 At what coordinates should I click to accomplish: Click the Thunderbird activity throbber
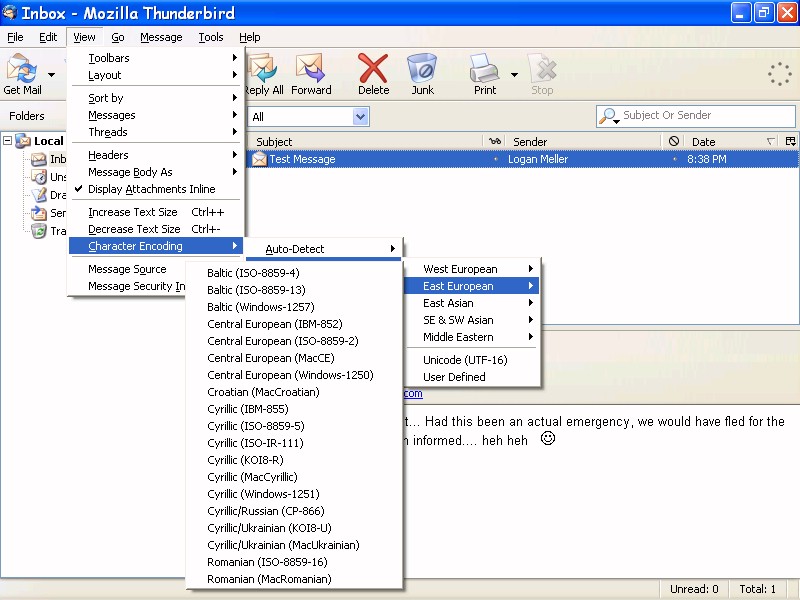coord(780,74)
